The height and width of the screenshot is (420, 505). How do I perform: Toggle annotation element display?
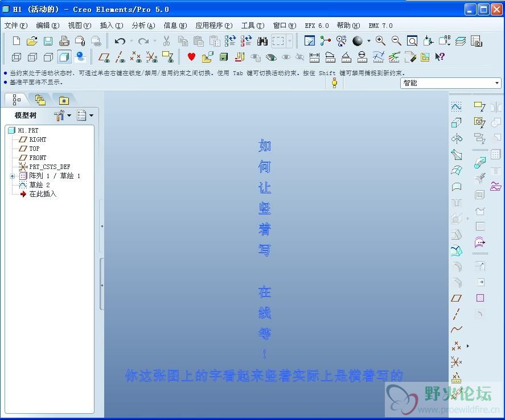168,57
